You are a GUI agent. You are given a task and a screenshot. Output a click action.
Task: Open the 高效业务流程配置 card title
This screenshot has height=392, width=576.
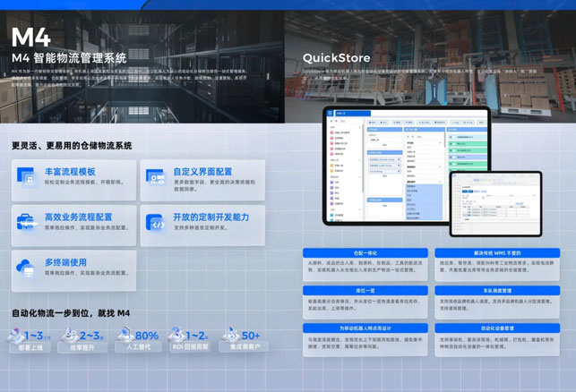(78, 217)
